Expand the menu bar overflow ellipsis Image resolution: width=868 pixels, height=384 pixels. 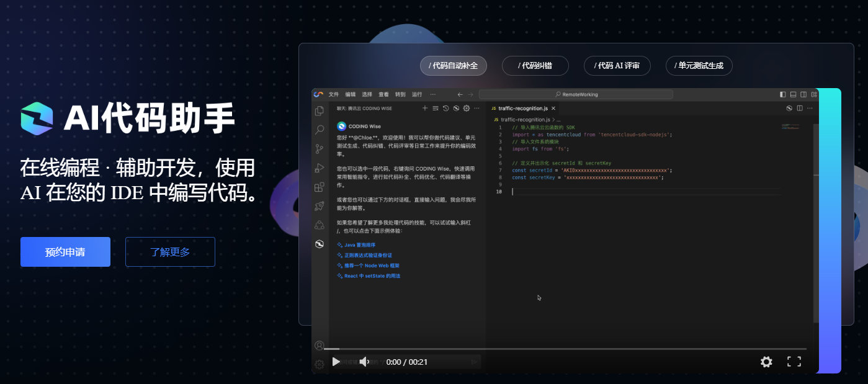[432, 94]
